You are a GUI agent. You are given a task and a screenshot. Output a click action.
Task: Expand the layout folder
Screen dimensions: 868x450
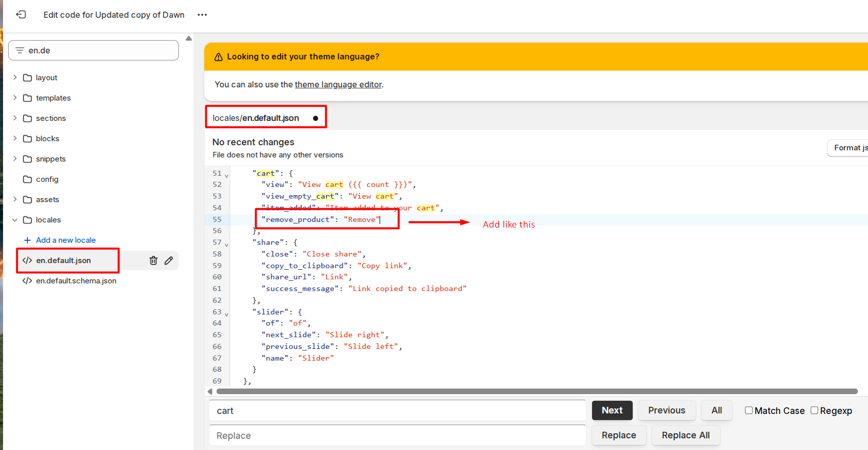coord(15,77)
